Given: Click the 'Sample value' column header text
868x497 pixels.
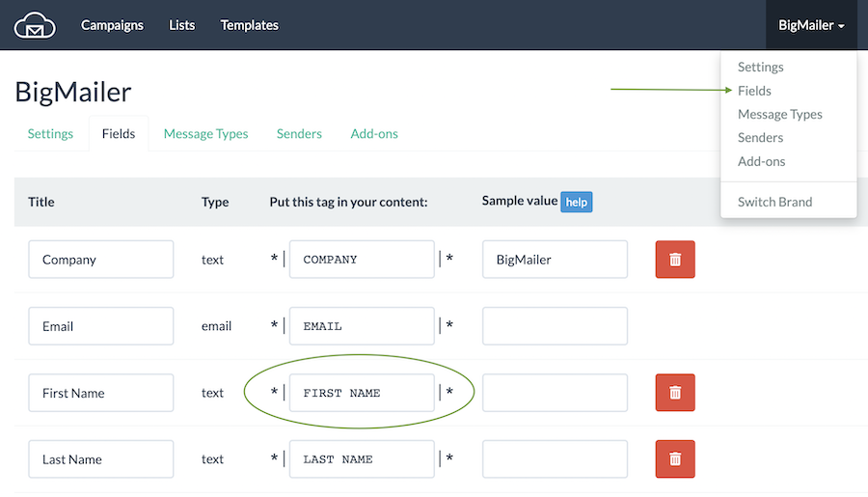Looking at the screenshot, I should (x=519, y=201).
